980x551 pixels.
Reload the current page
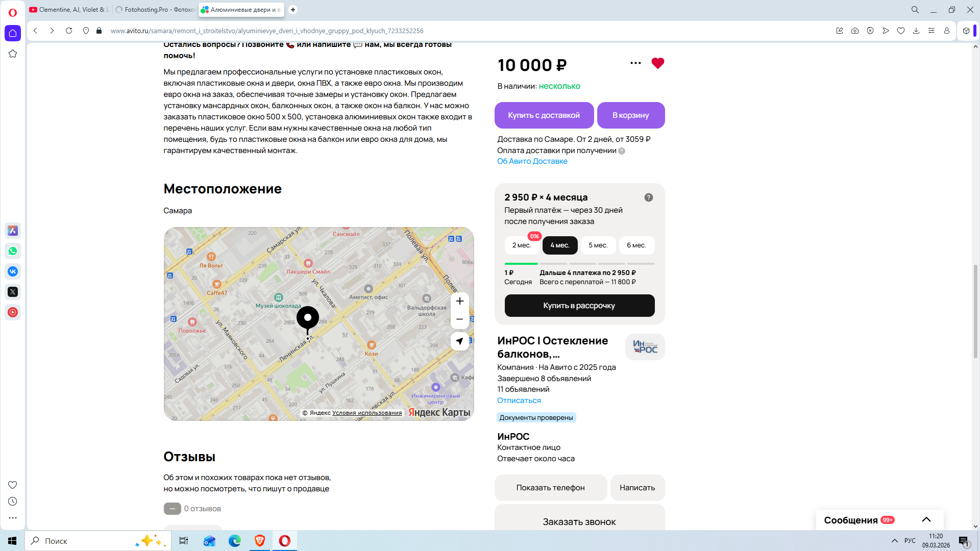69,31
